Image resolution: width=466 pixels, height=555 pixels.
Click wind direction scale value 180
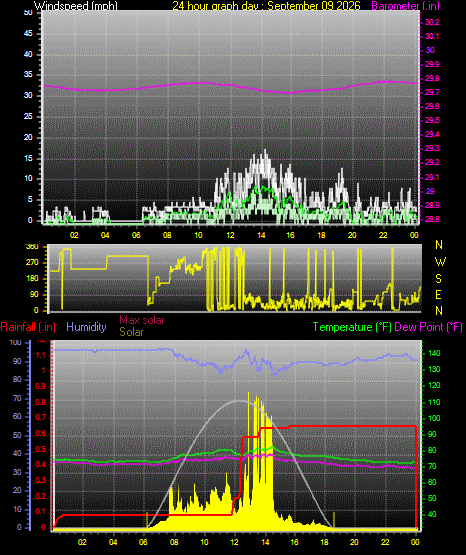tap(32, 279)
